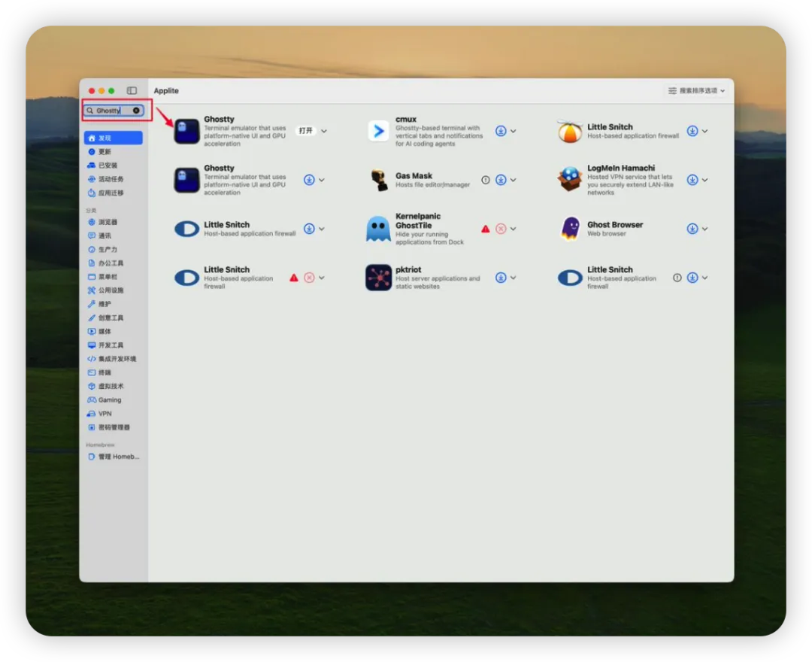The image size is (812, 662).
Task: Open the Ghost Browser title
Action: point(615,224)
